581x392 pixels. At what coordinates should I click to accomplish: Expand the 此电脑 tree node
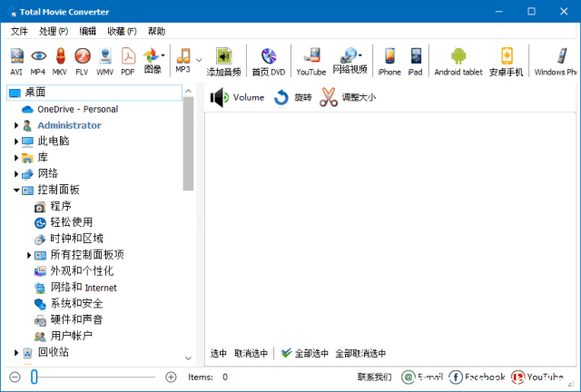click(x=16, y=142)
